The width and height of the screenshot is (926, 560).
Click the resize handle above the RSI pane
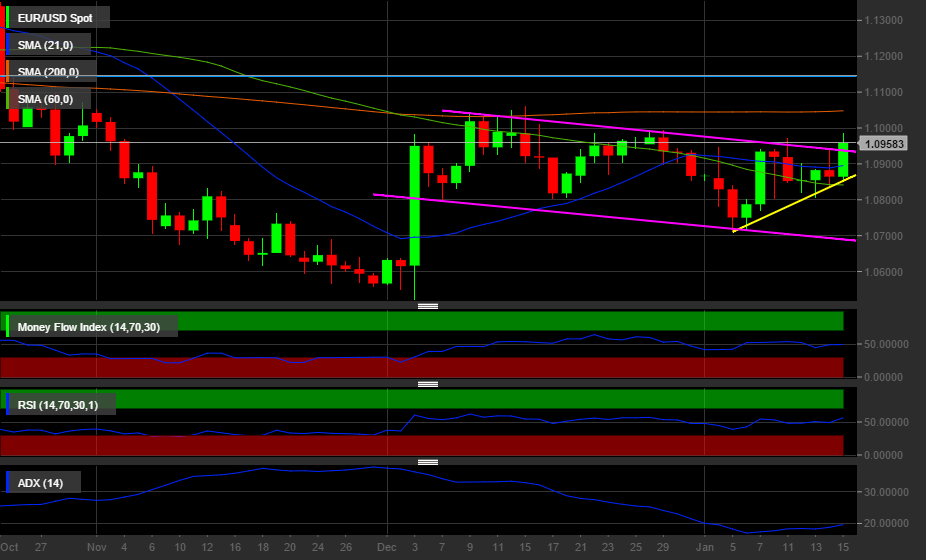pyautogui.click(x=428, y=384)
